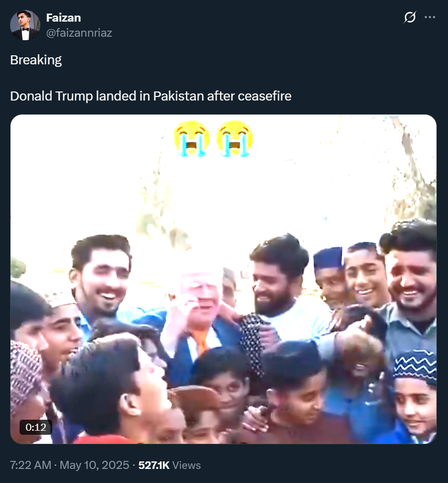
Task: Open the @faizannriaz handle link
Action: pyautogui.click(x=79, y=33)
